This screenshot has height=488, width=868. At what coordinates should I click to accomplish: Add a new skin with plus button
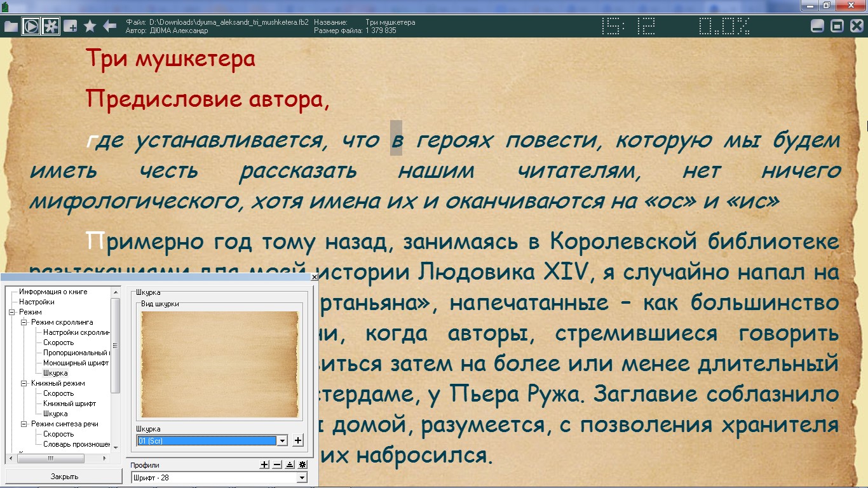pos(298,440)
